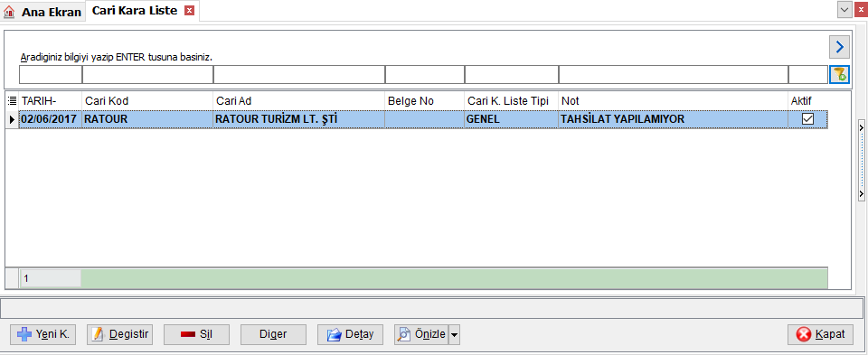This screenshot has width=868, height=355.
Task: Open the tab list dropdown arrow
Action: pyautogui.click(x=844, y=9)
